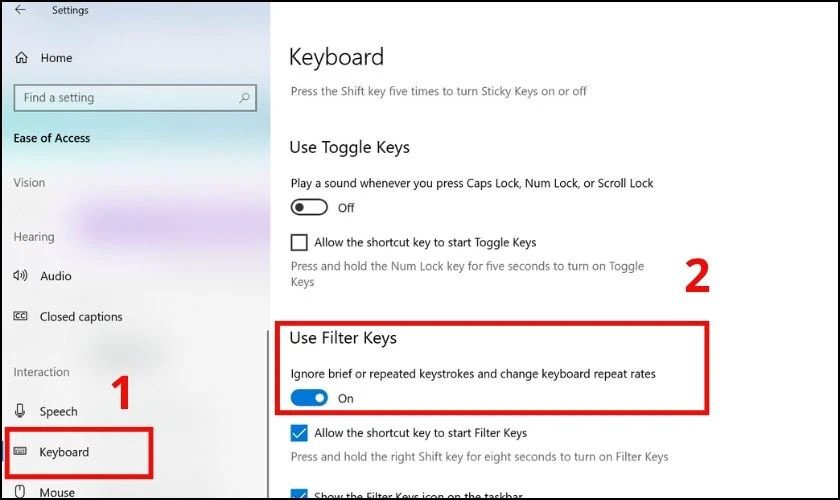Screen dimensions: 840x500
Task: Click the Audio speaker icon
Action: pos(20,276)
